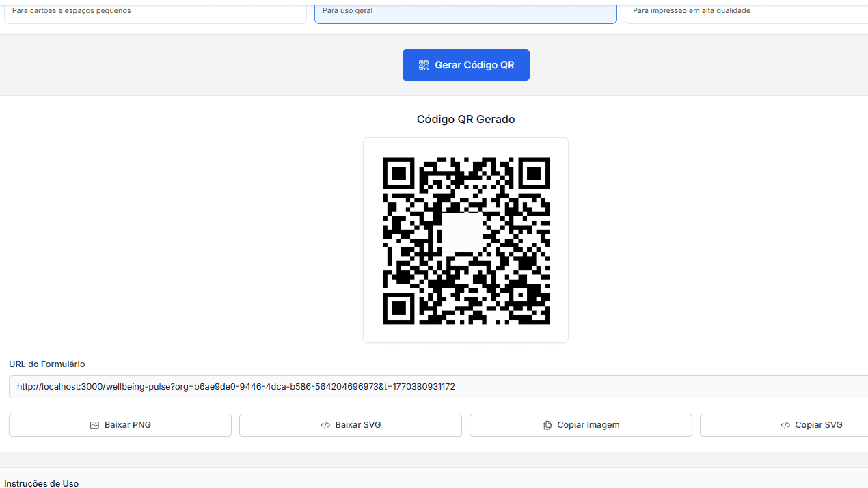The width and height of the screenshot is (868, 488).
Task: Click the code icon inside the Baixar SVG button
Action: point(325,424)
